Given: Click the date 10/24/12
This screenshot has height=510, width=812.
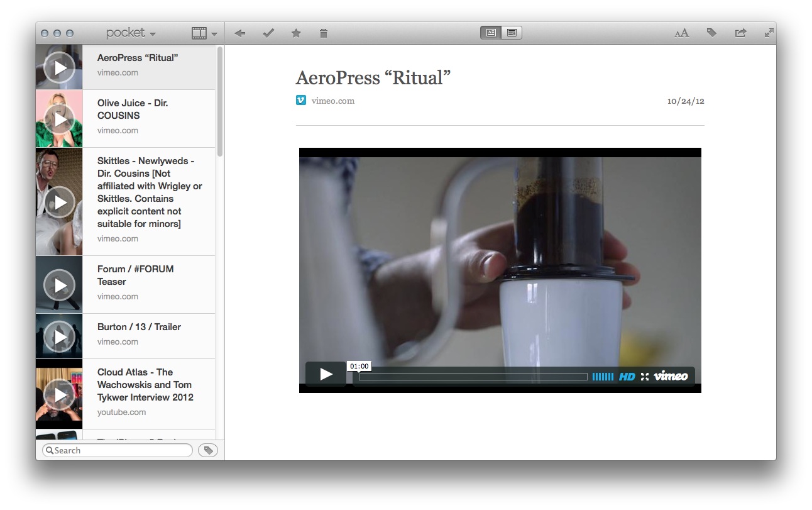Looking at the screenshot, I should pyautogui.click(x=686, y=101).
